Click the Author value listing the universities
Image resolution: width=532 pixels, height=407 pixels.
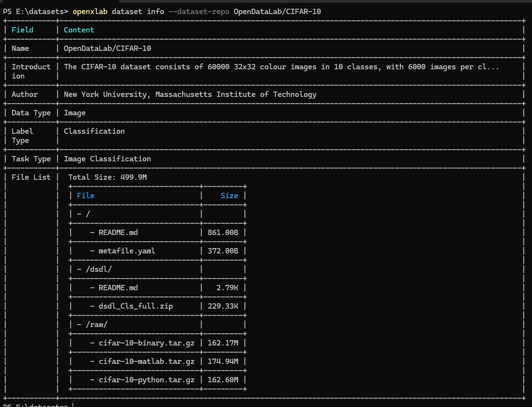[190, 94]
